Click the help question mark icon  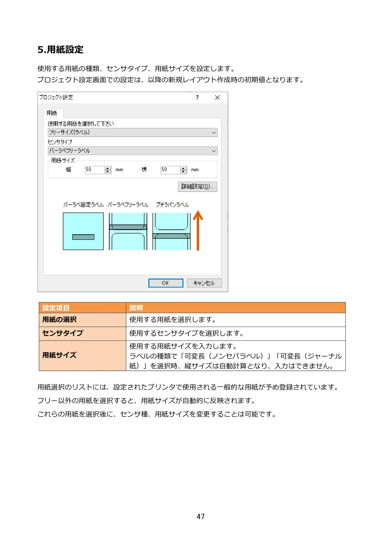pos(197,98)
